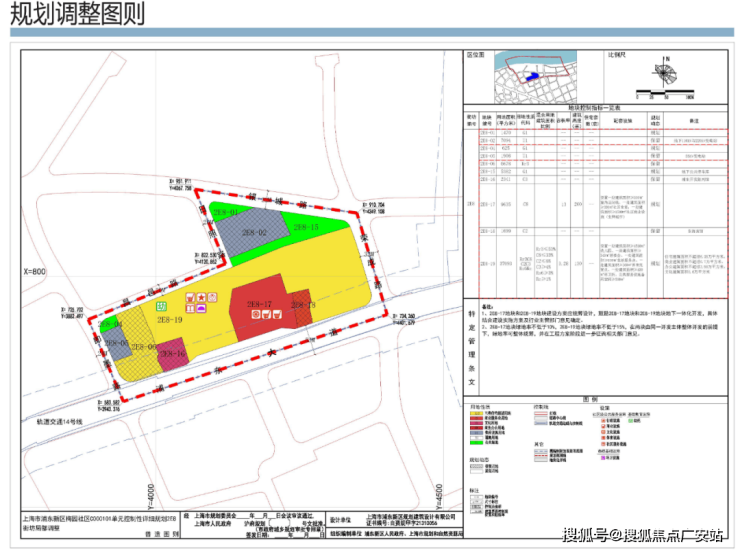Image resolution: width=740 pixels, height=551 pixels.
Task: Click the red star icon in plot 2E8-19
Action: point(202,297)
